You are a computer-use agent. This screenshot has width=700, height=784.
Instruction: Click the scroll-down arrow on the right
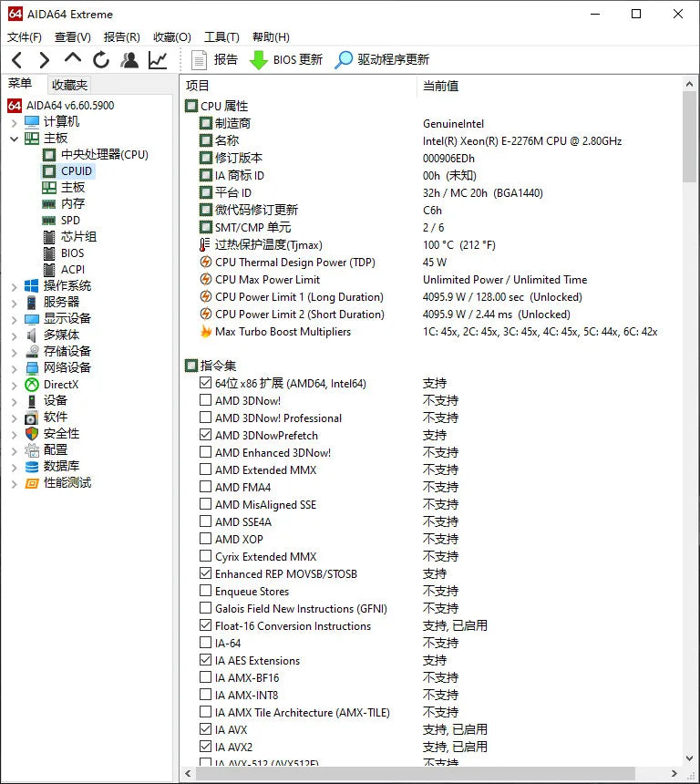(689, 758)
